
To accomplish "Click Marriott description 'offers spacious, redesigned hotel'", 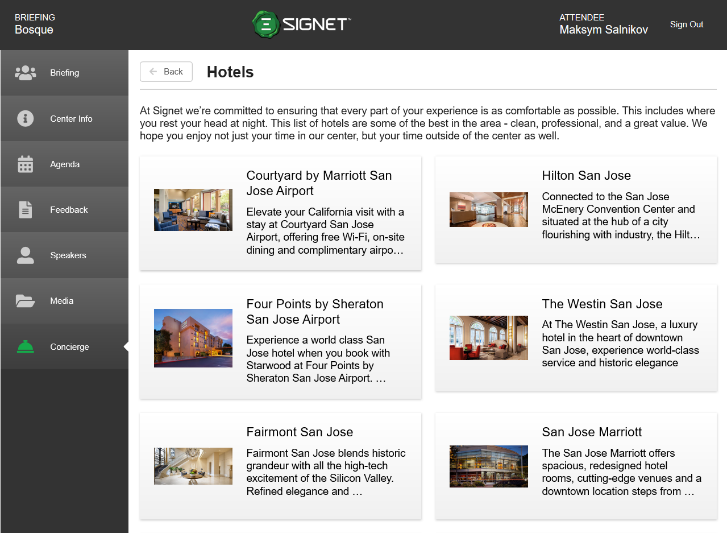I will tap(621, 472).
